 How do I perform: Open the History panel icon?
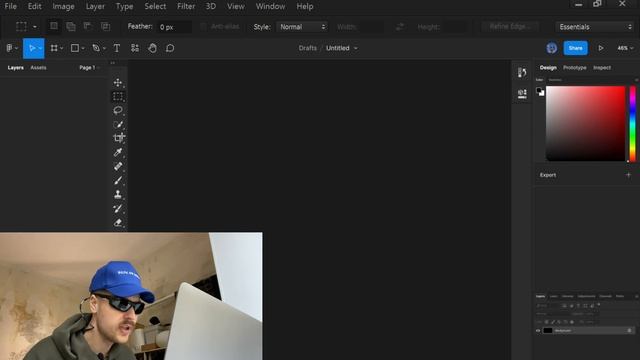click(522, 73)
